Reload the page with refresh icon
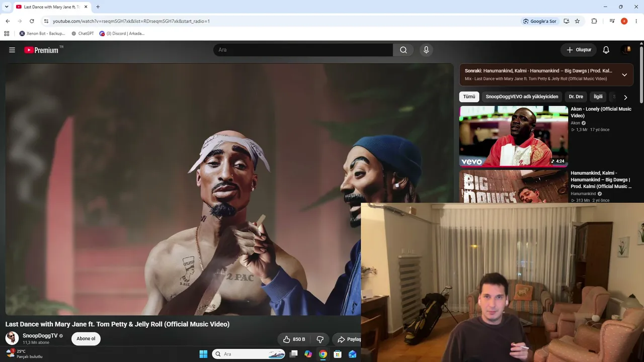Screen dimensions: 644x362 click(x=32, y=21)
